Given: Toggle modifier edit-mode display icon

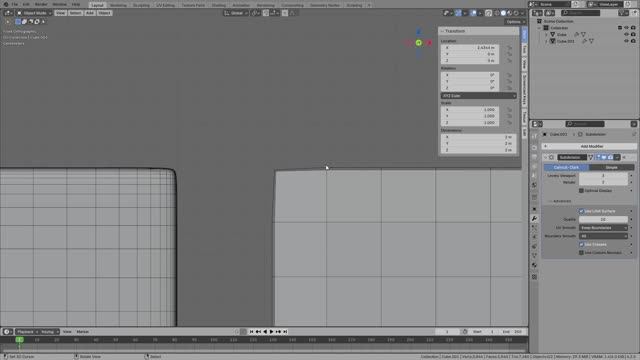Looking at the screenshot, I should click(598, 158).
